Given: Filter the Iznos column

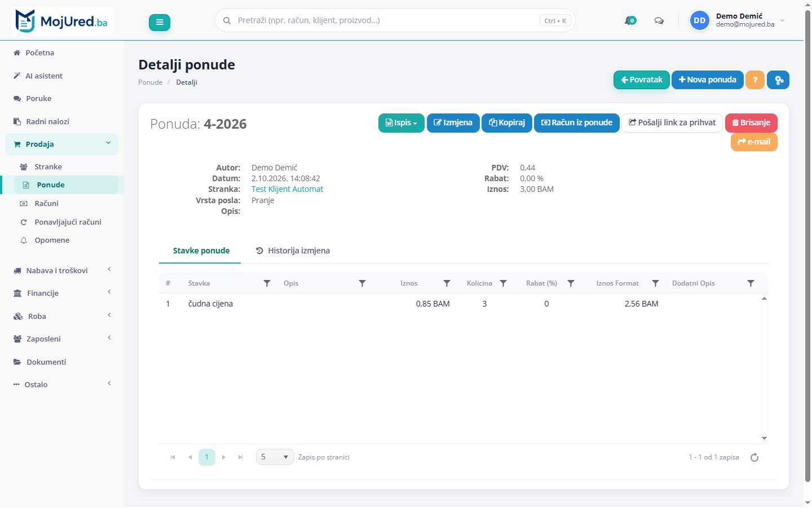Looking at the screenshot, I should [447, 283].
